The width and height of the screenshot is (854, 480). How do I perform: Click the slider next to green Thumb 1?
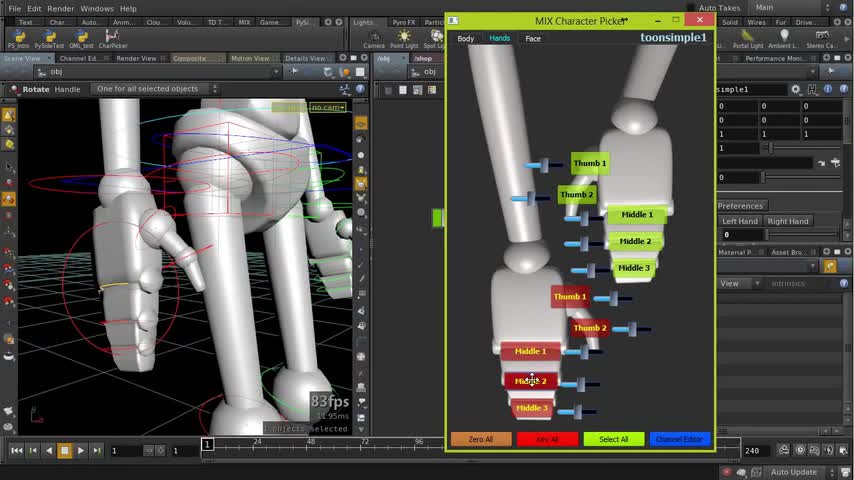pyautogui.click(x=545, y=164)
